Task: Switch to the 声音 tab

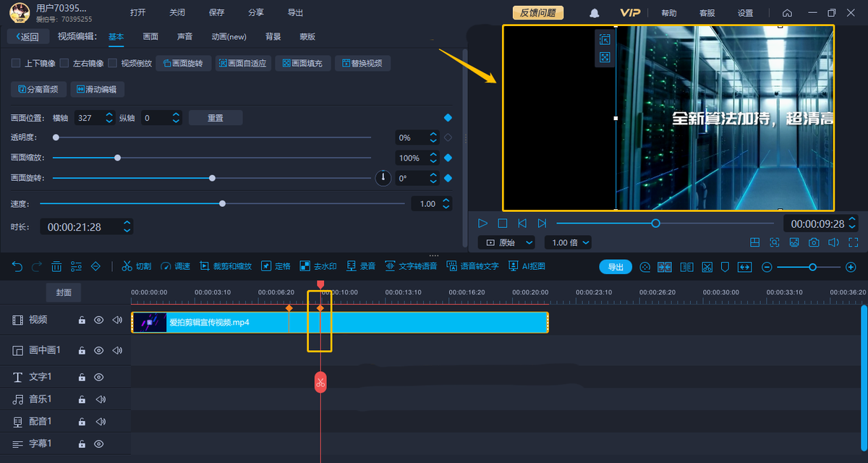Action: (x=185, y=37)
